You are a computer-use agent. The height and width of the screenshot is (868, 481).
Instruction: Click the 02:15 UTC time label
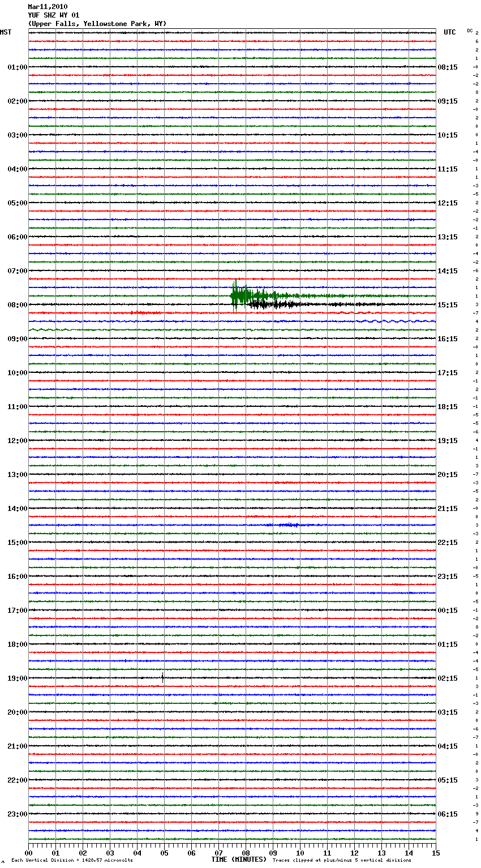tap(448, 678)
